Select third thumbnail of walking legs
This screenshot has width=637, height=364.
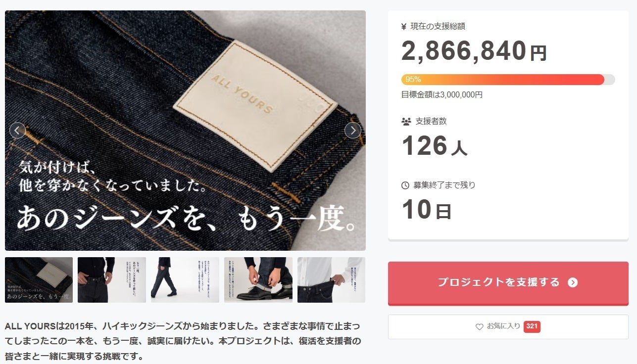[185, 280]
